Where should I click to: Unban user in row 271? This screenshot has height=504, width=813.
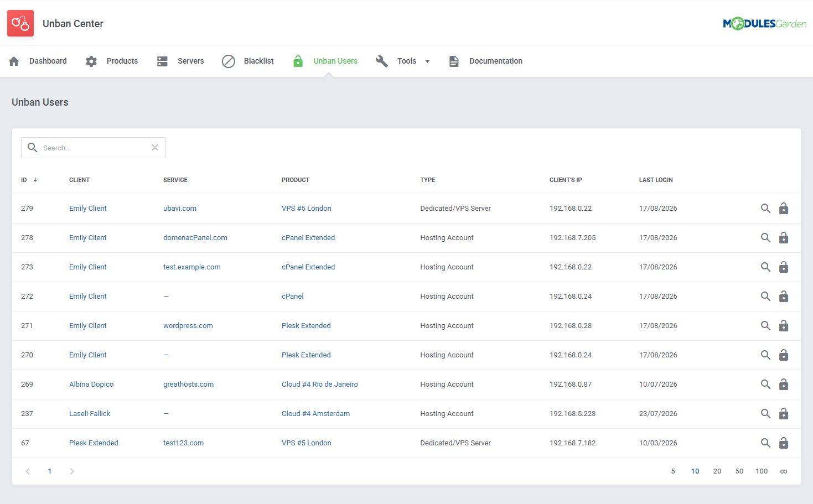pos(784,326)
